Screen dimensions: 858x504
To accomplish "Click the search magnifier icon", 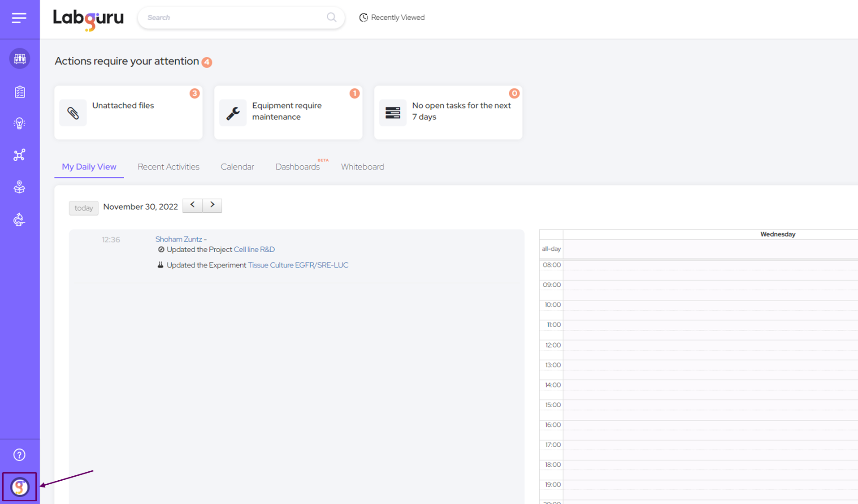I will point(331,17).
